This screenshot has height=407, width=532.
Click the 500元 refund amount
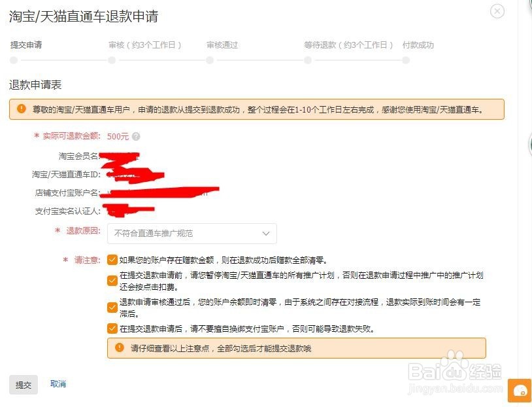point(118,137)
